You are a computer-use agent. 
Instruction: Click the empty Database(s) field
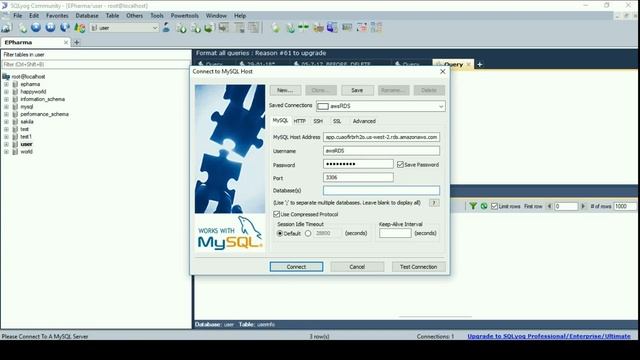[x=381, y=191]
